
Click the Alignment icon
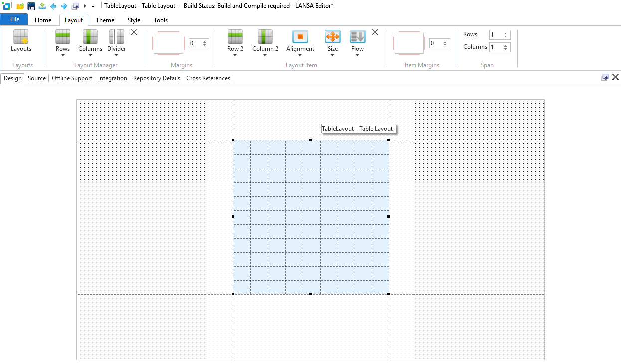click(x=300, y=37)
